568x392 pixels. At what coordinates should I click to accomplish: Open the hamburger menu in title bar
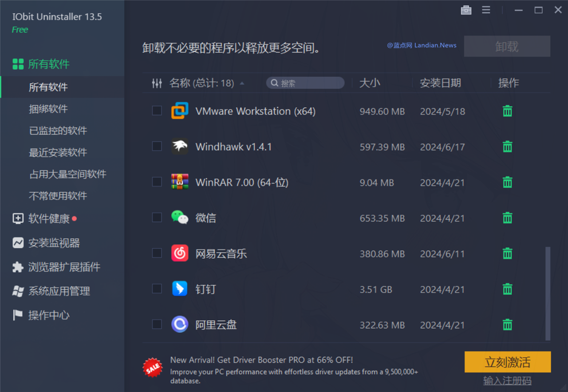click(x=486, y=10)
